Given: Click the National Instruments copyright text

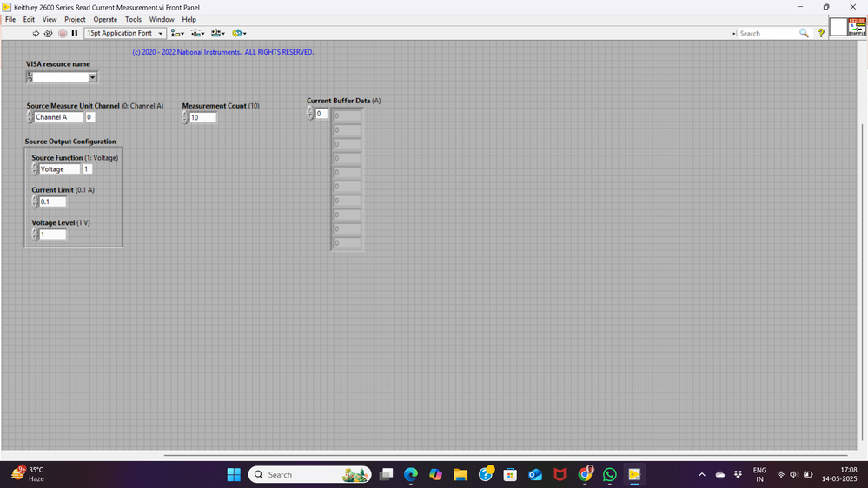Looking at the screenshot, I should click(223, 52).
